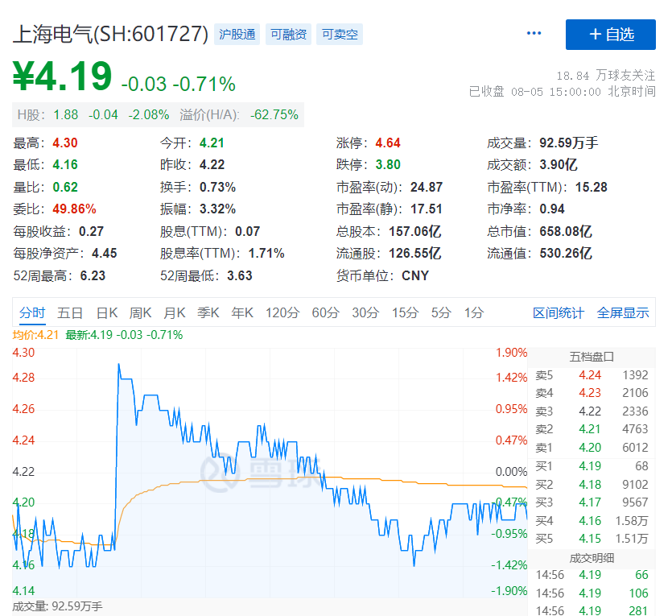
Task: Switch to the 60分 chart tab
Action: click(x=325, y=313)
